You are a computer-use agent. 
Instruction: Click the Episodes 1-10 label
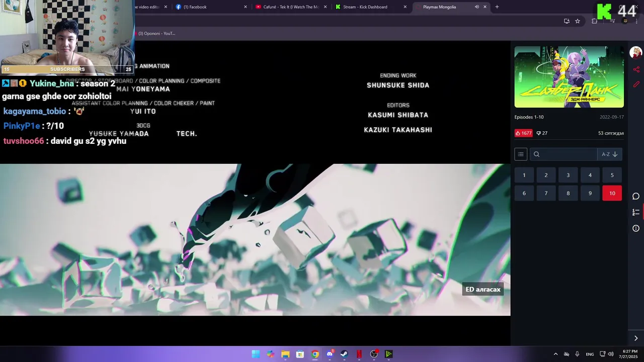click(x=529, y=117)
